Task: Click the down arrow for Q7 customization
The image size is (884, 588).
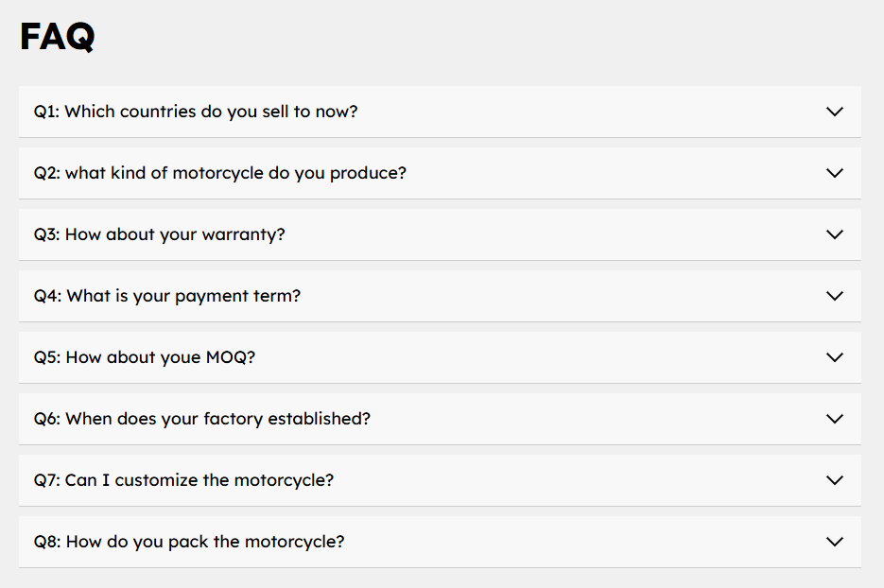Action: tap(834, 480)
